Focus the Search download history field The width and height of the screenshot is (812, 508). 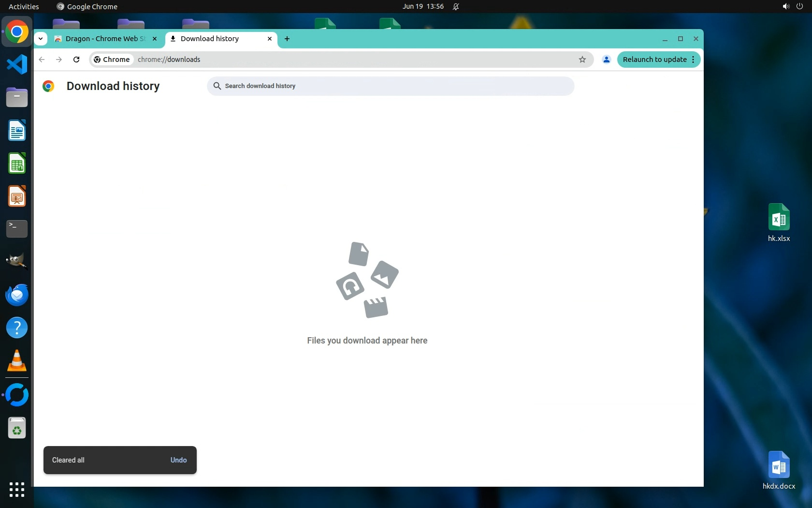(x=391, y=86)
